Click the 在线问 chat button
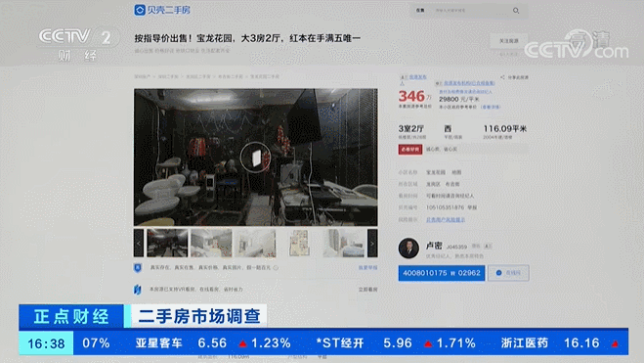Screen dimensions: 644x363 (508, 273)
